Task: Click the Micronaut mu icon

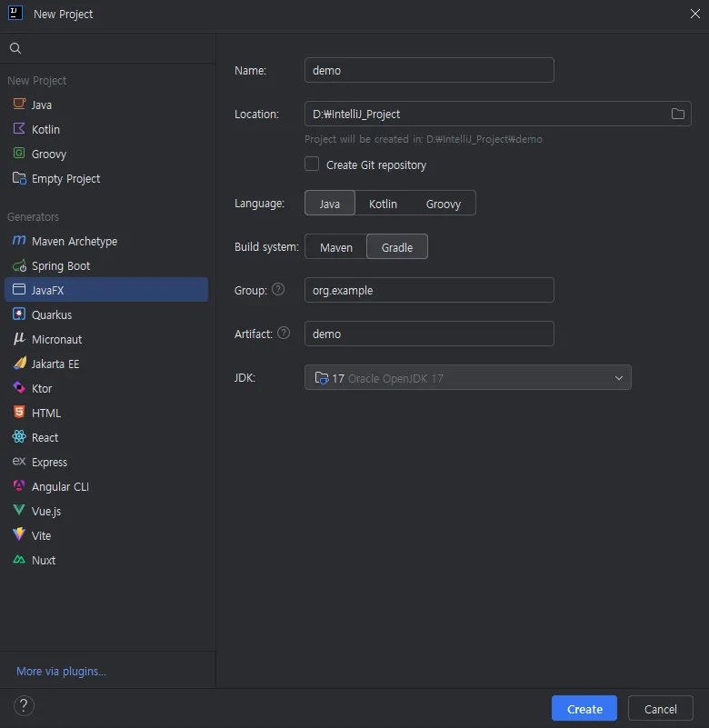Action: [19, 338]
